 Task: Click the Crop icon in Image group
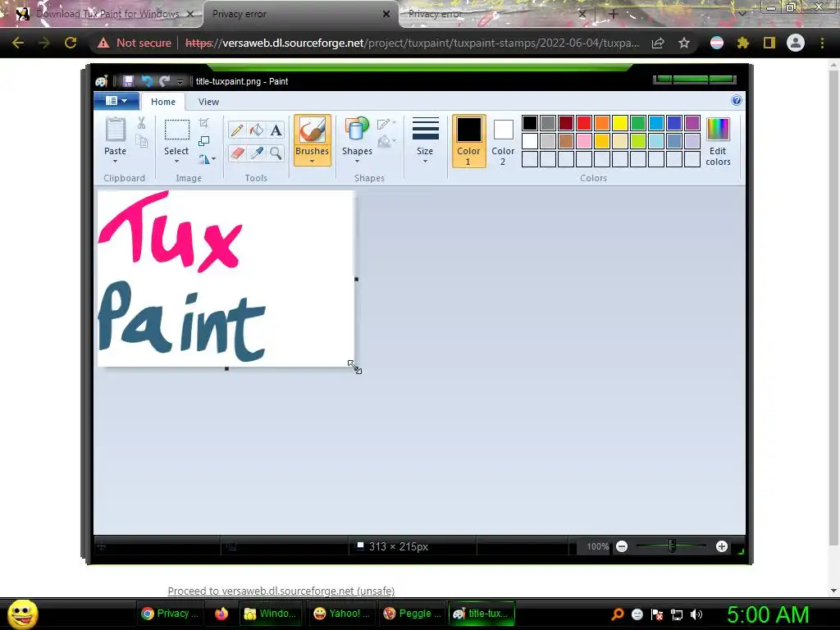coord(204,123)
